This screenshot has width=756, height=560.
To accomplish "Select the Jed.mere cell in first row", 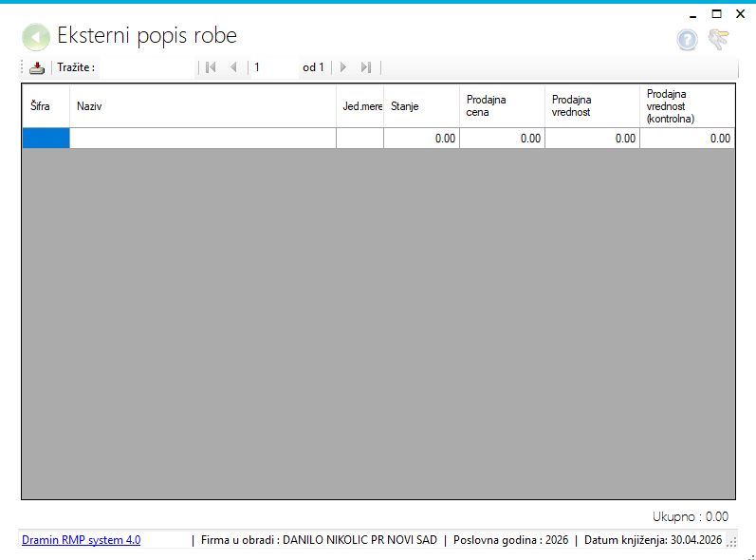I will (360, 139).
